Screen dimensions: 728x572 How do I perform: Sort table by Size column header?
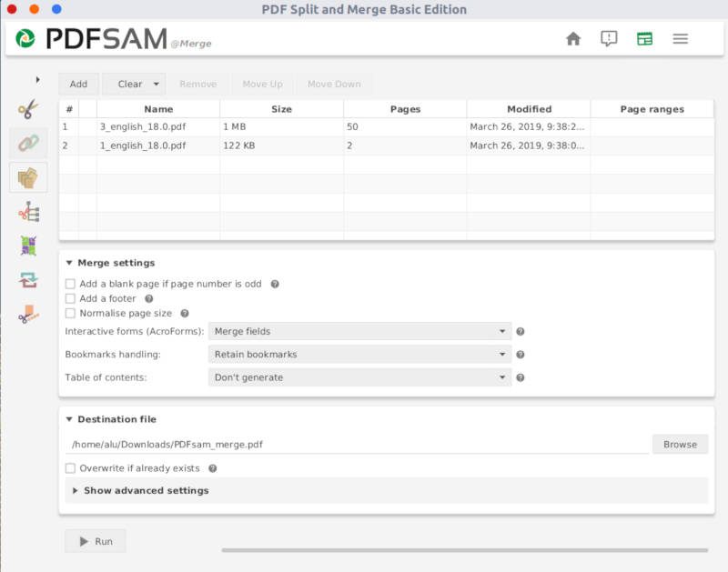[x=281, y=109]
